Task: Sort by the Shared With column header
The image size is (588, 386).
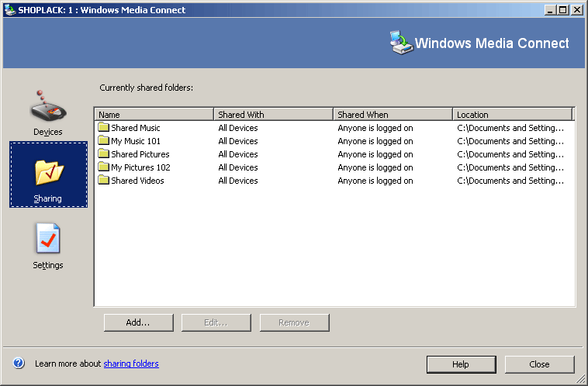Action: click(x=273, y=114)
